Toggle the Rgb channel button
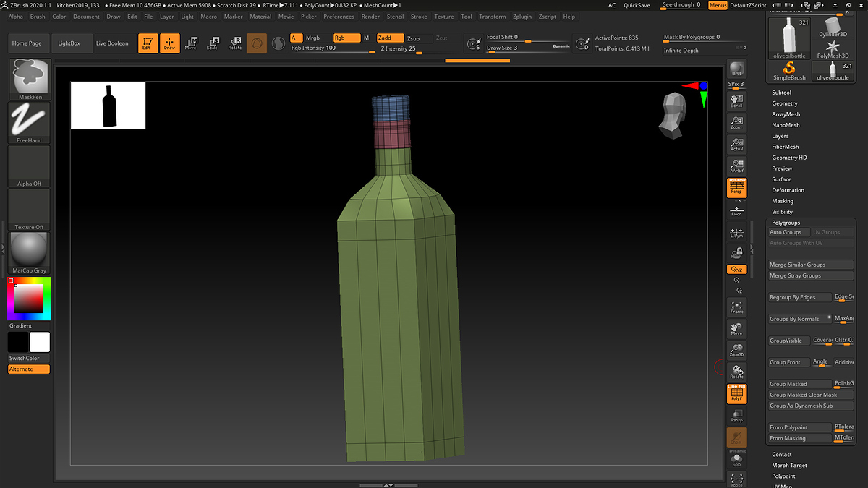The image size is (868, 488). coord(346,38)
